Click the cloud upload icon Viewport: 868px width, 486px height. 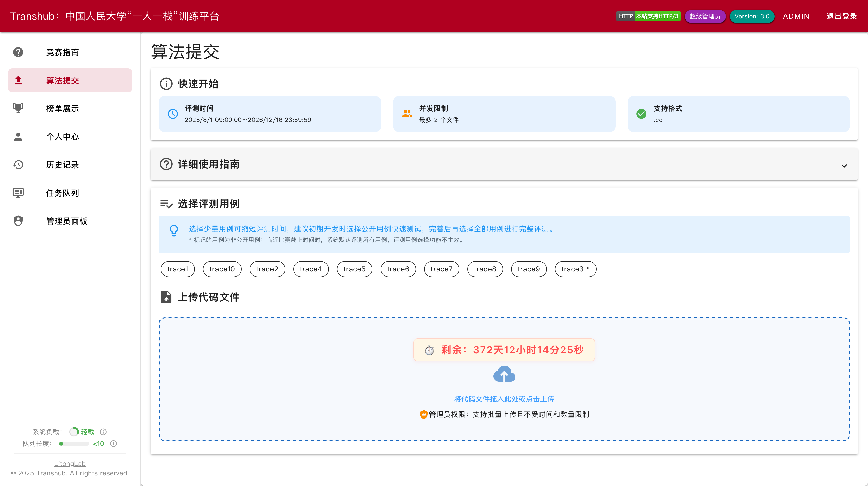(504, 374)
